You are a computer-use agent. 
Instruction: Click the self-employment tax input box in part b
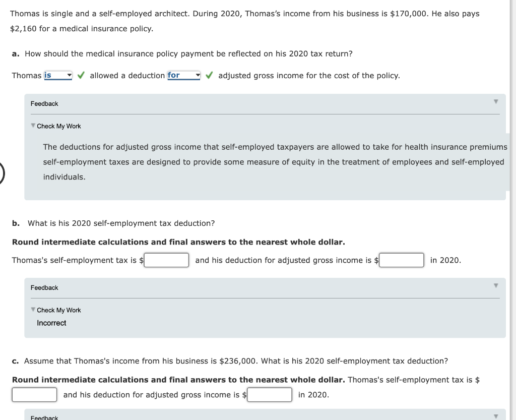pos(166,260)
